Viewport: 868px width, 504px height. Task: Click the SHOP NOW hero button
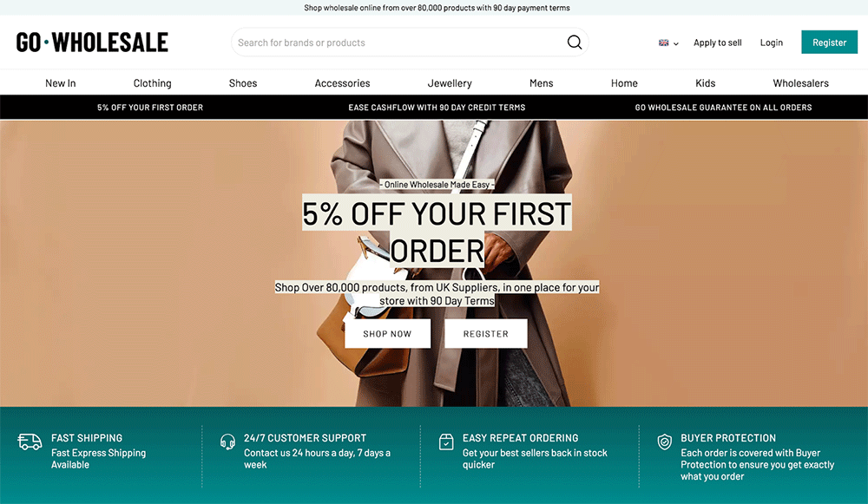pos(387,334)
